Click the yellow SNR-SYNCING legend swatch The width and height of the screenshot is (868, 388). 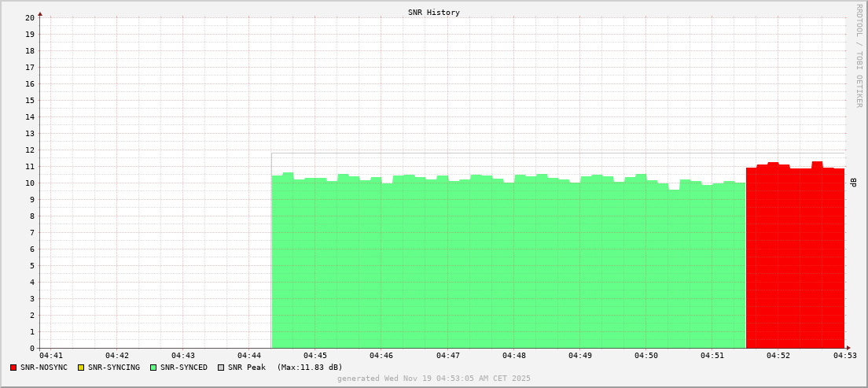[80, 368]
